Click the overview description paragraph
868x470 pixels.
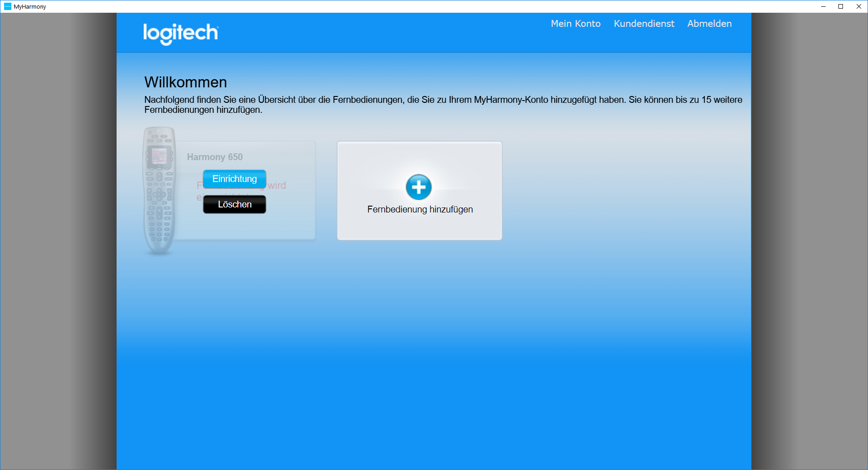[443, 105]
